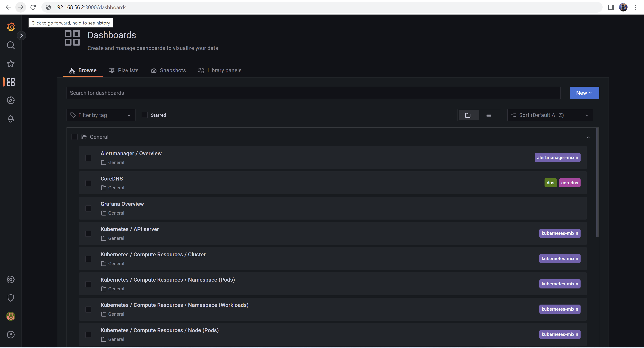Click the Grafana logo
The width and height of the screenshot is (644, 348).
pyautogui.click(x=11, y=27)
